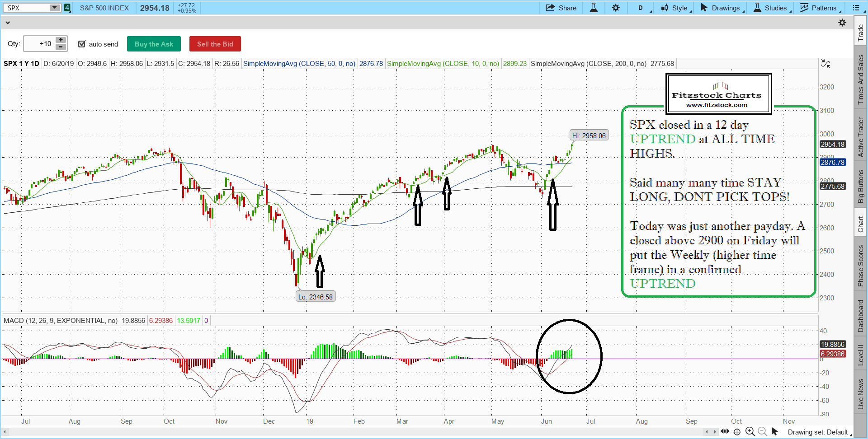Click the Buy the Ask button
This screenshot has height=439, width=868.
(x=154, y=44)
